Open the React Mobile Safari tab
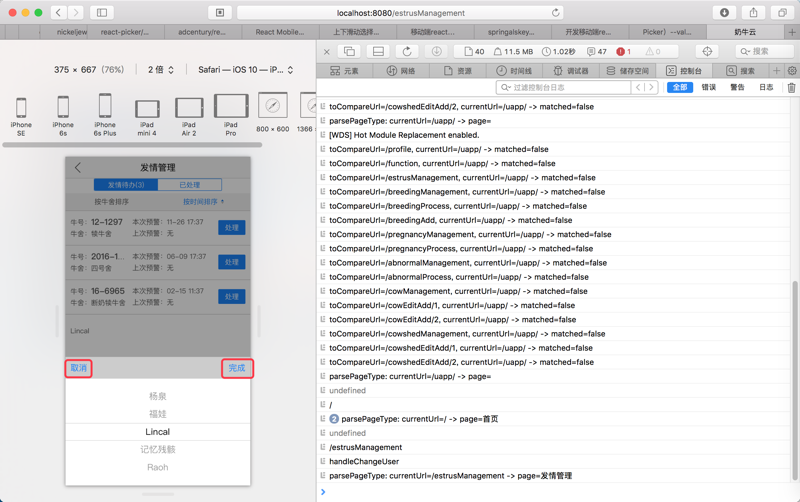 coord(280,32)
